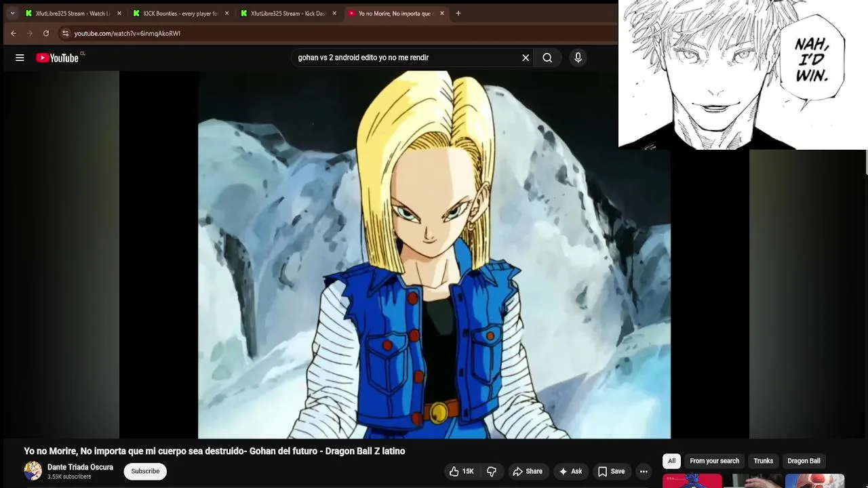Click the Nah I'd win overlay image
This screenshot has height=488, width=868.
point(743,75)
